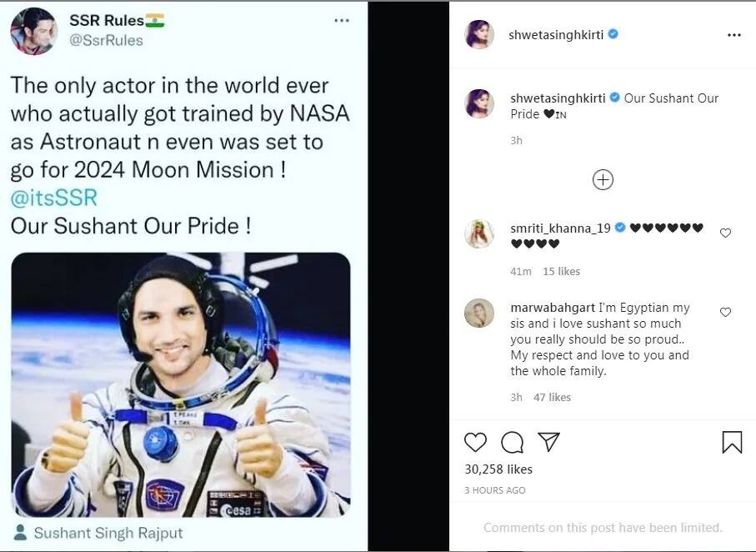Open SSR Rules profile avatar
This screenshot has height=552, width=756.
(34, 32)
